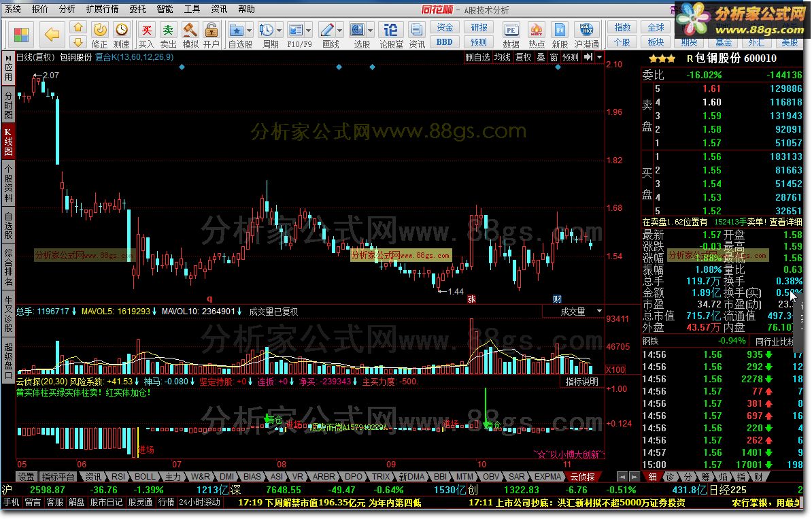
Task: Open dropdown arrow beside 预测 in chart header
Action: coord(600,57)
